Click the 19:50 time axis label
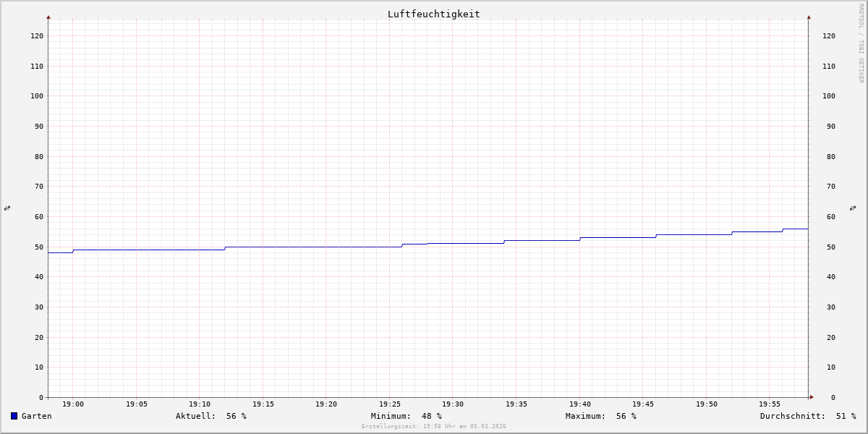Image resolution: width=868 pixels, height=434 pixels. click(707, 404)
